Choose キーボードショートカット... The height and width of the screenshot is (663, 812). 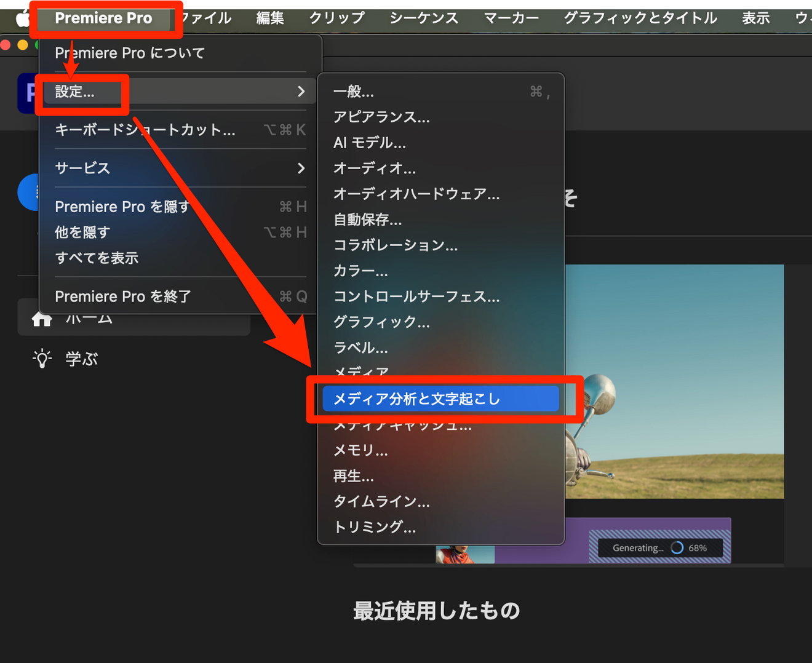coord(180,130)
